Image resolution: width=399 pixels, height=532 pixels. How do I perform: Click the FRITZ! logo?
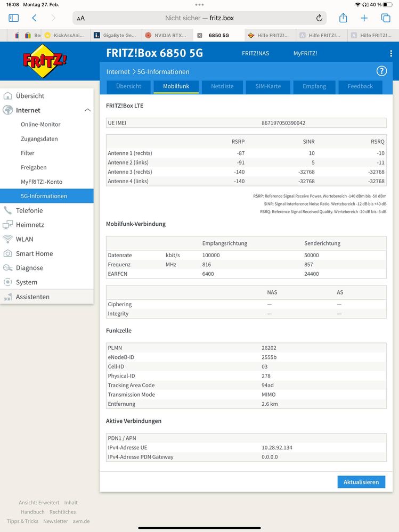click(x=44, y=61)
